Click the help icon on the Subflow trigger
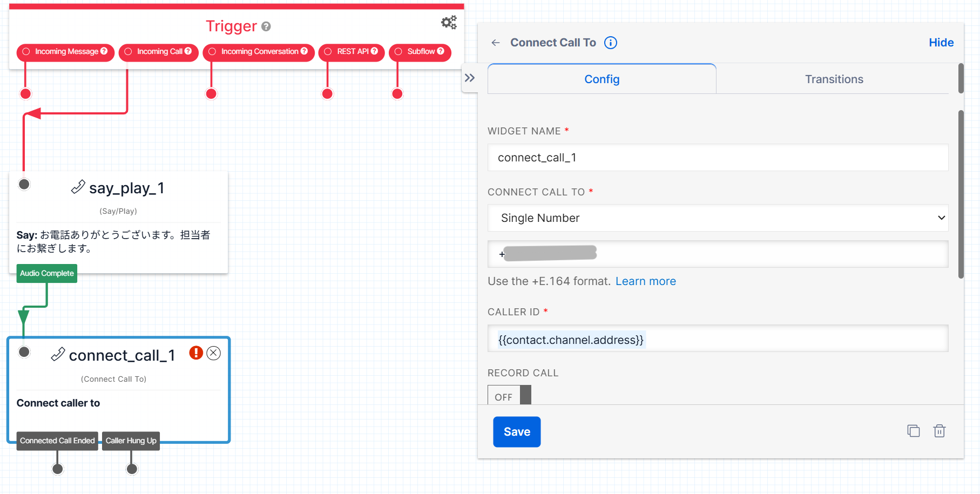 click(x=441, y=52)
